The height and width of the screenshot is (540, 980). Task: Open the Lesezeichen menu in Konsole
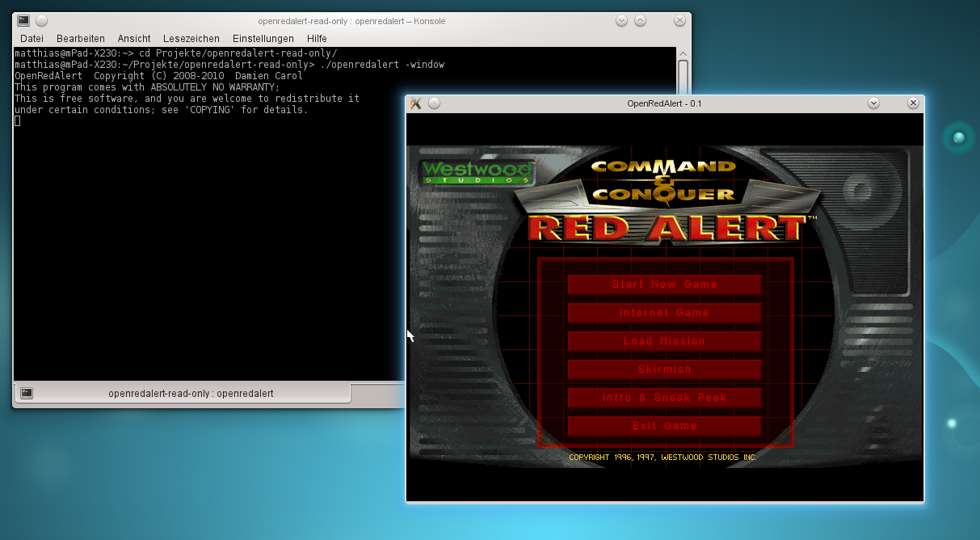point(191,38)
